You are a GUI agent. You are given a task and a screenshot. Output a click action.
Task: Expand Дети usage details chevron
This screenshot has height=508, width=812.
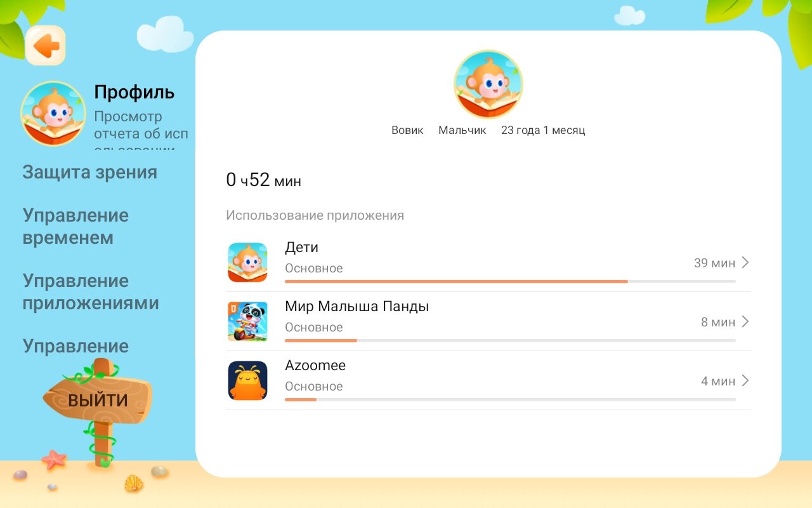(745, 262)
